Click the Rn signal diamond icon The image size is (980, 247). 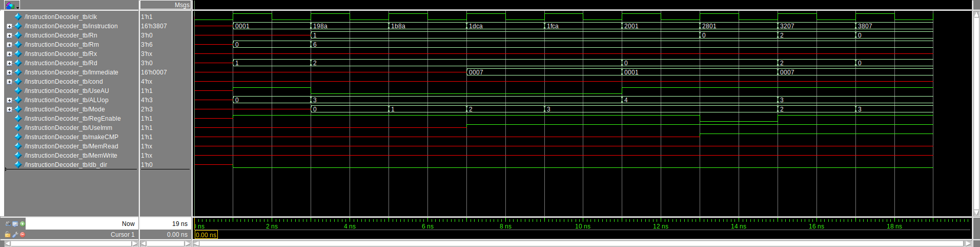(x=18, y=35)
